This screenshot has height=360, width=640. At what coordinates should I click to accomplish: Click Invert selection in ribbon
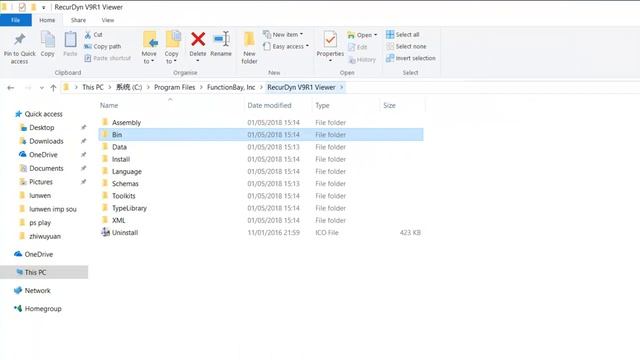tap(411, 58)
